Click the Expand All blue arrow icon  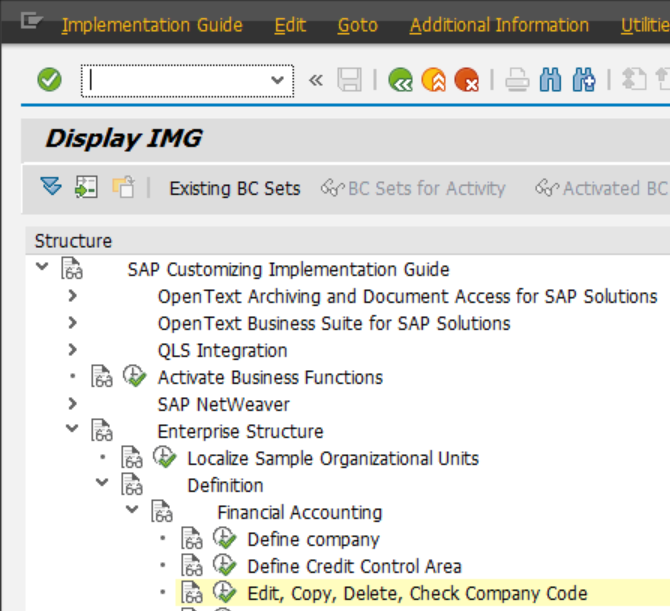click(x=51, y=187)
